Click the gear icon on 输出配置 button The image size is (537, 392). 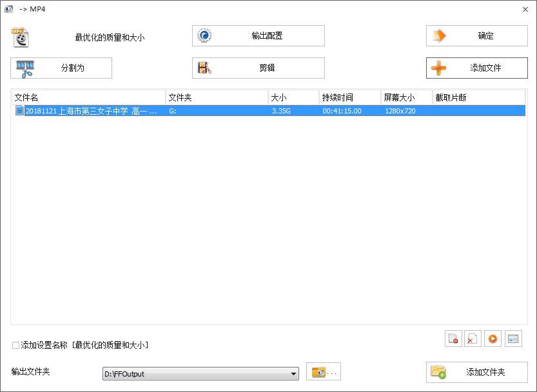click(205, 35)
